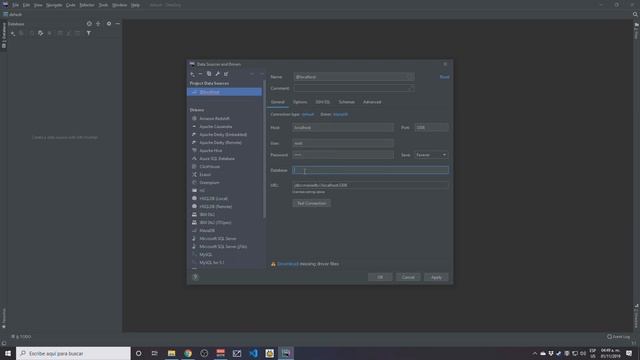The width and height of the screenshot is (640, 360).
Task: Click the Windows Start button
Action: click(8, 353)
